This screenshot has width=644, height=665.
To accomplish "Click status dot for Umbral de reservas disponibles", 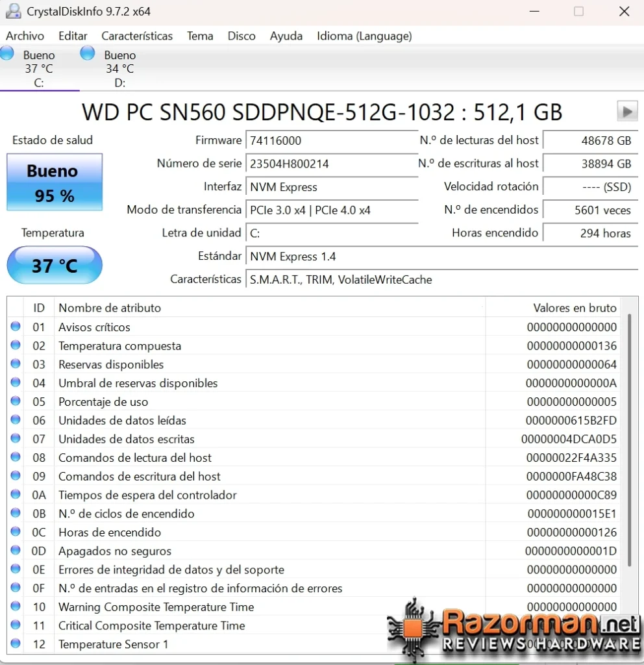I will pos(16,382).
